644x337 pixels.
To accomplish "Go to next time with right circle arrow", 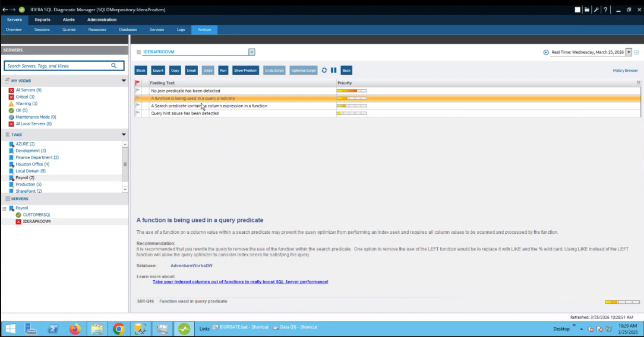I will [x=637, y=52].
